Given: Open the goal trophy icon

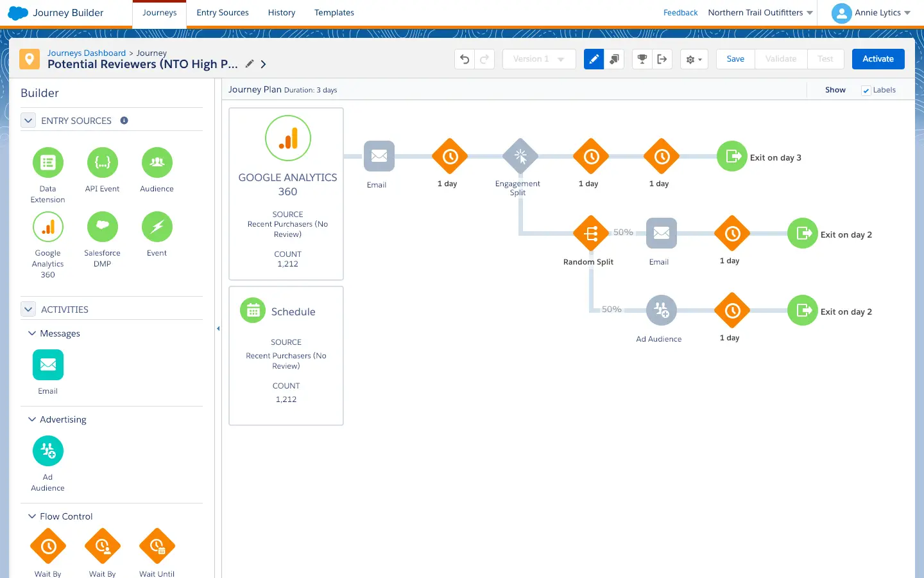Looking at the screenshot, I should tap(642, 59).
